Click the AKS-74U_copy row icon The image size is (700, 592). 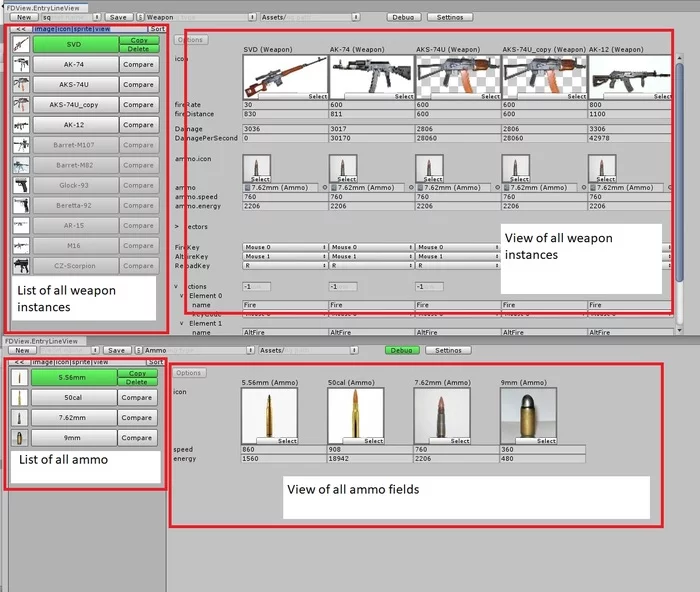tap(21, 104)
